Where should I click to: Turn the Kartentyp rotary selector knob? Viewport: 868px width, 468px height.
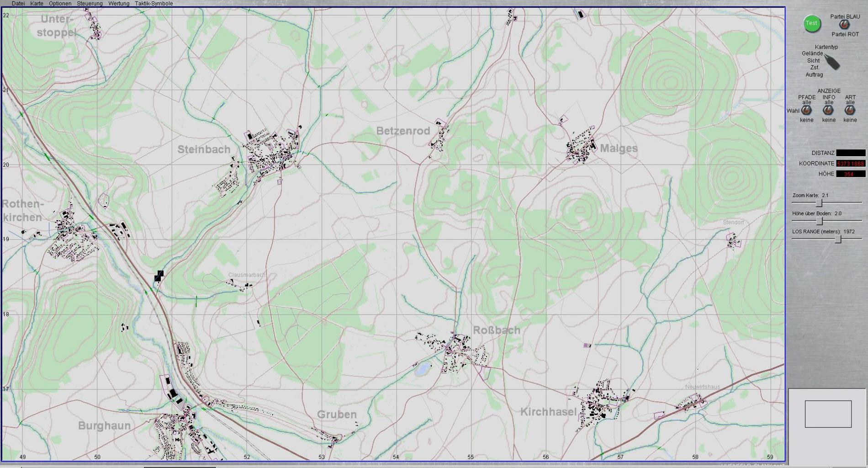click(832, 62)
